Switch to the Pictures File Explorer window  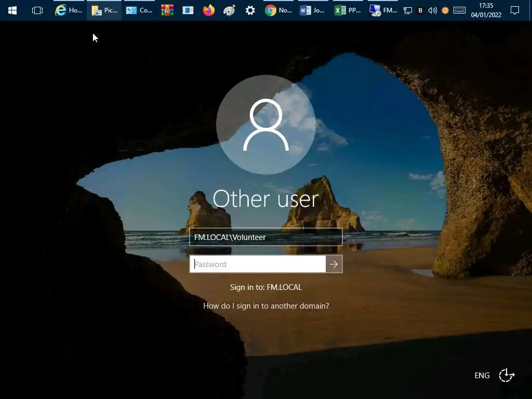tap(104, 10)
